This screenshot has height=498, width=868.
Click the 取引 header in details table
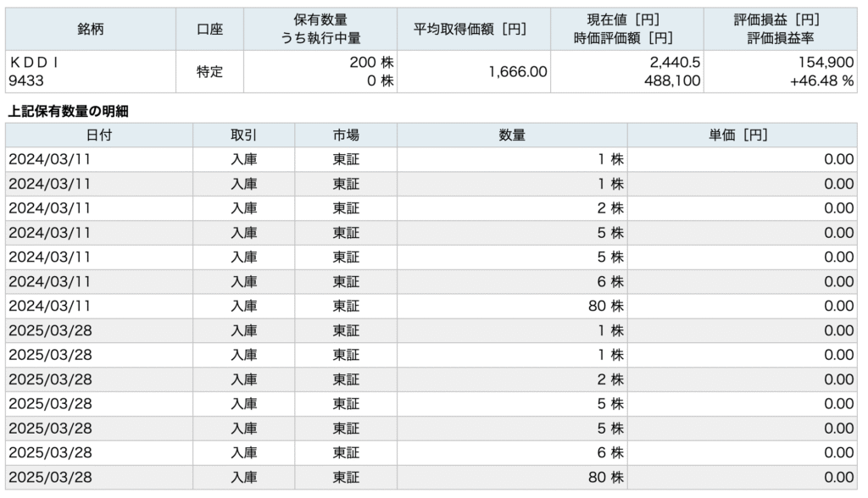click(x=243, y=135)
